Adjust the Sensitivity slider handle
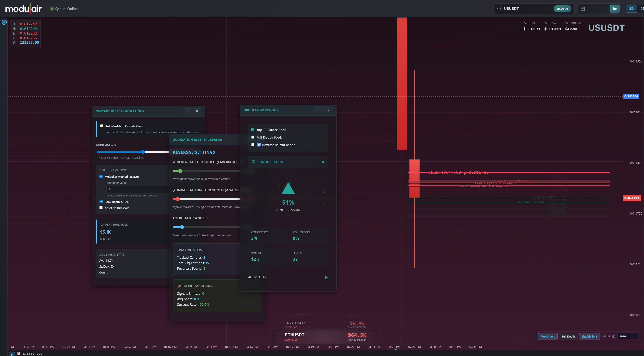Viewport: 644px width, 356px height. click(143, 152)
